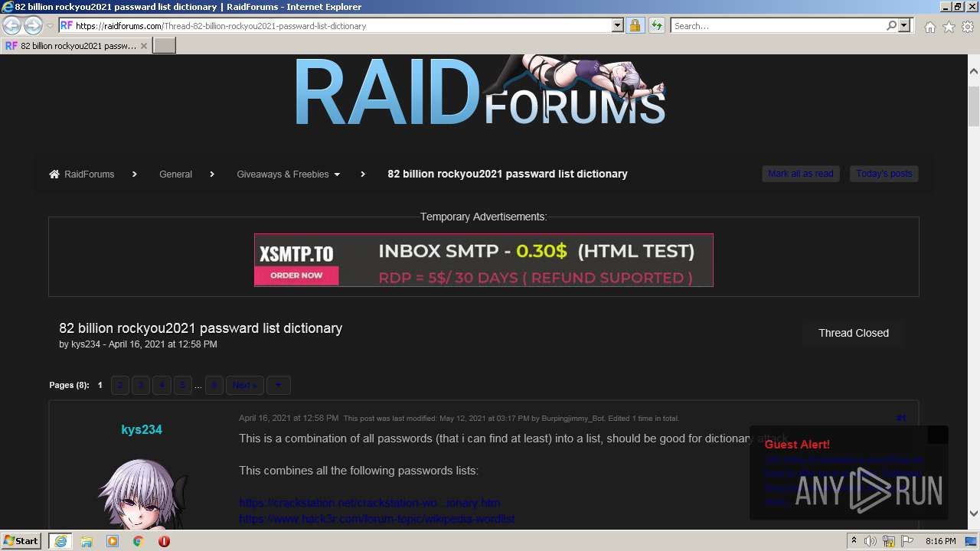The height and width of the screenshot is (551, 980).
Task: Click the network warning tray icon
Action: pos(889,541)
